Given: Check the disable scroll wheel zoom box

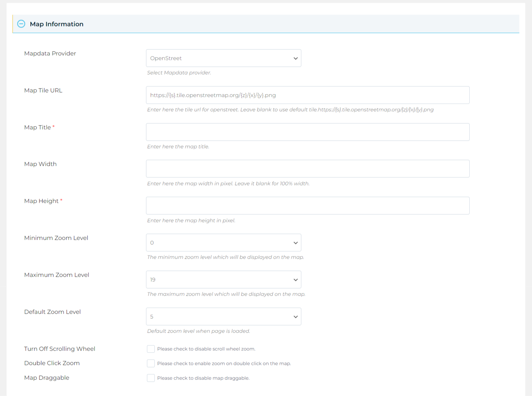Looking at the screenshot, I should pos(151,349).
